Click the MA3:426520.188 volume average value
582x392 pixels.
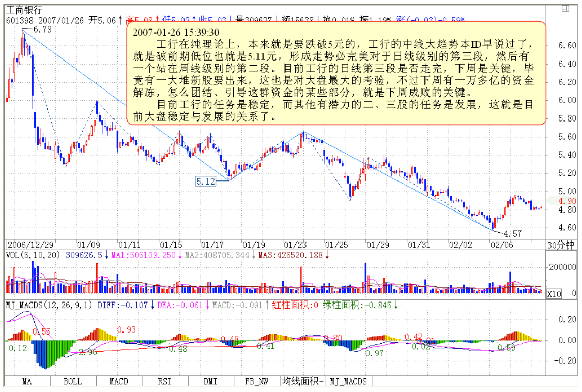(x=291, y=255)
